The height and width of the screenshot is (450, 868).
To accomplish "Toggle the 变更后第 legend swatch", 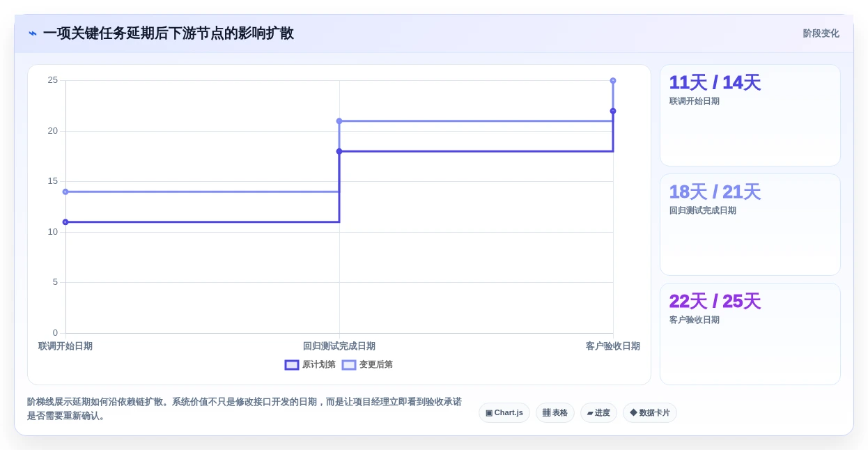I will (349, 365).
